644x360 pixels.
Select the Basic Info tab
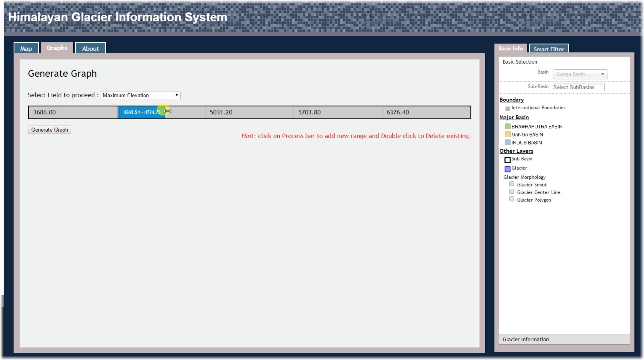(x=510, y=48)
